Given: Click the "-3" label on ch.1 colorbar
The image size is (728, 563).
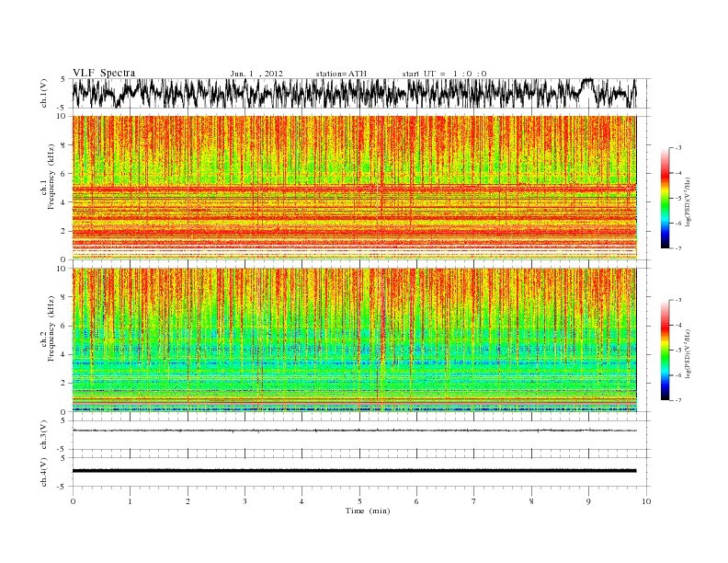Looking at the screenshot, I should (677, 148).
